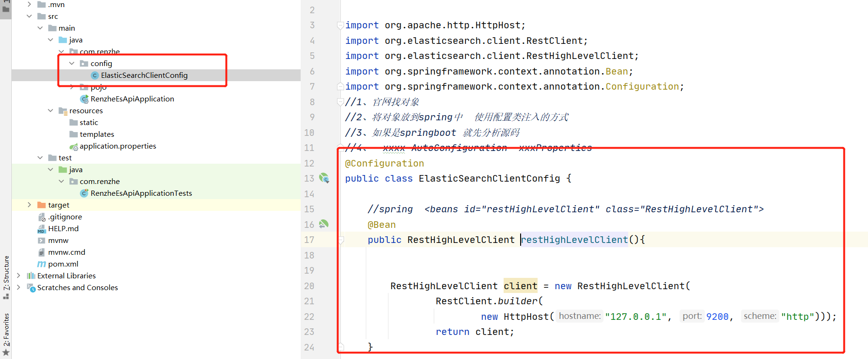
Task: Click the application.properties file icon
Action: pos(74,146)
